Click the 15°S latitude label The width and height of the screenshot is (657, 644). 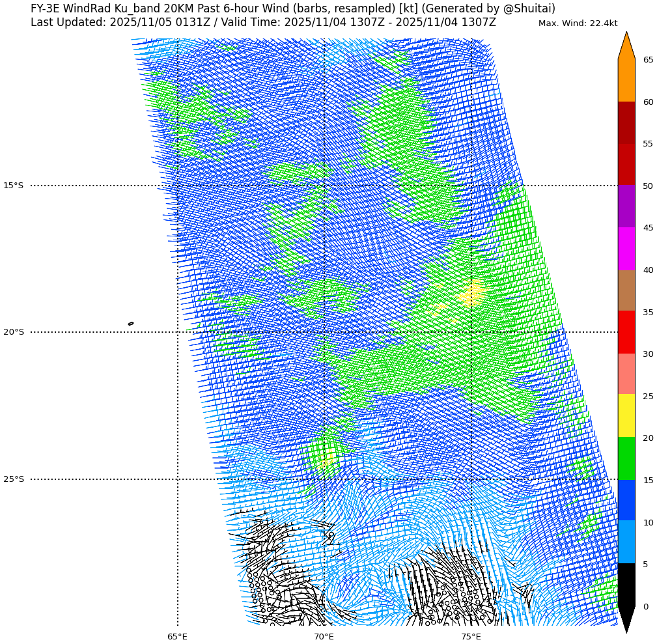13,186
